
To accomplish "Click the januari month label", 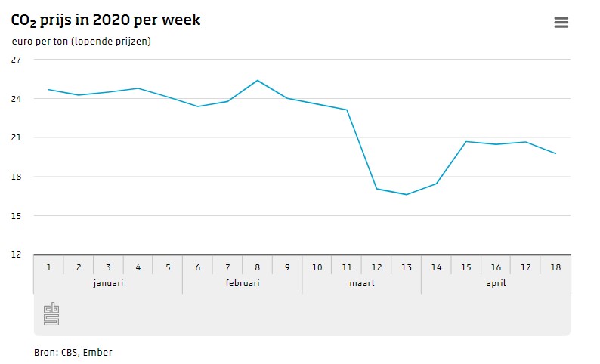I will point(108,284).
